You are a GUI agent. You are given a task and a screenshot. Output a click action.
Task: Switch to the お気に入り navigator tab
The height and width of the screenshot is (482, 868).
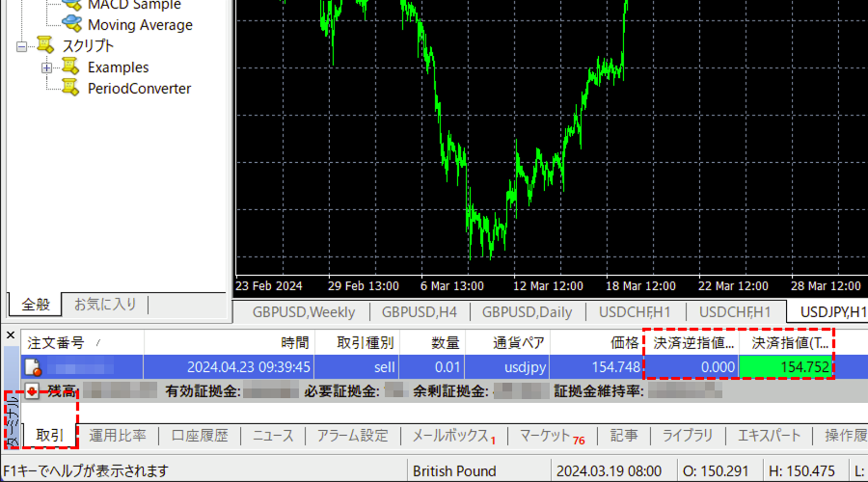[x=105, y=305]
